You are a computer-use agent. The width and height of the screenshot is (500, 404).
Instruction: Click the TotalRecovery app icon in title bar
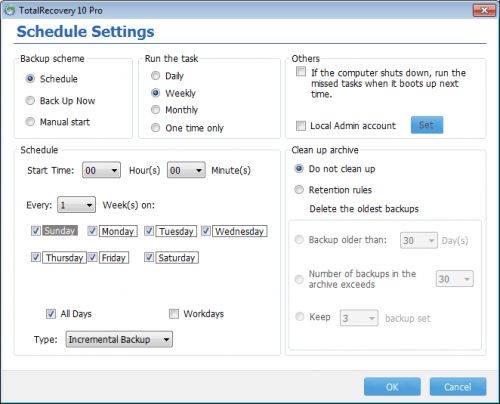(10, 10)
